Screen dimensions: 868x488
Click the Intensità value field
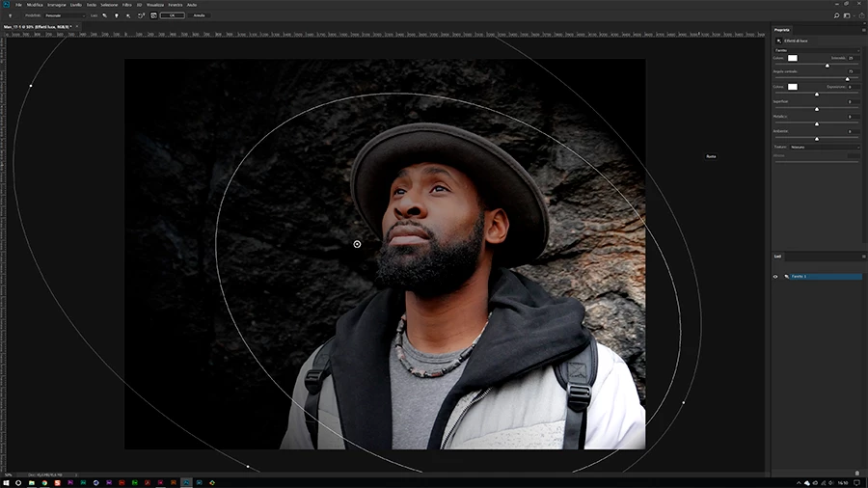pyautogui.click(x=854, y=58)
